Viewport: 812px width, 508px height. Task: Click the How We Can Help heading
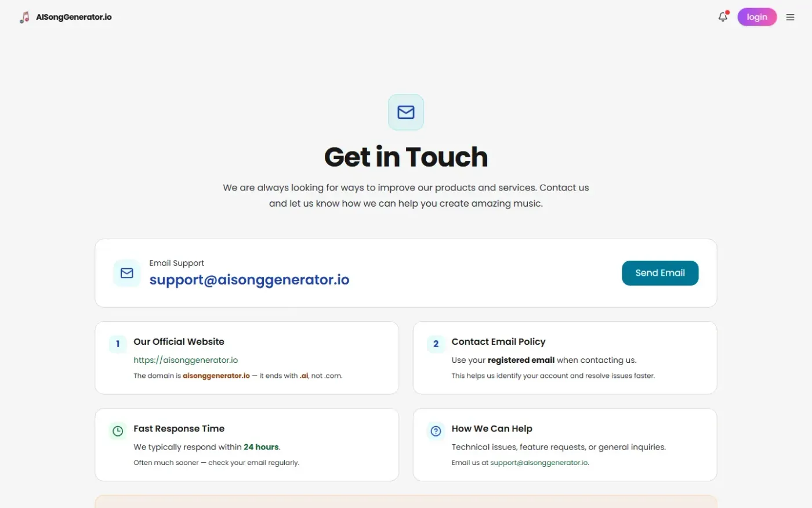(492, 428)
